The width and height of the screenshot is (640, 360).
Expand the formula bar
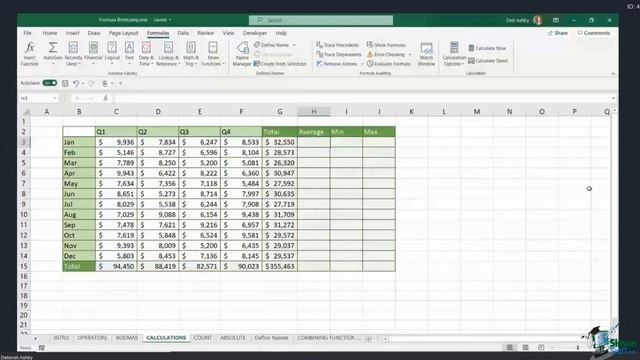pos(613,98)
